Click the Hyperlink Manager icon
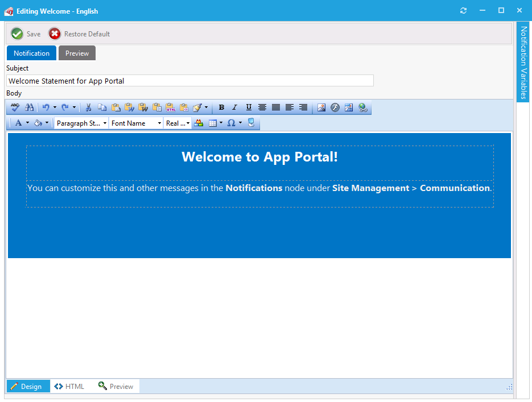The image size is (532, 402). (x=362, y=107)
